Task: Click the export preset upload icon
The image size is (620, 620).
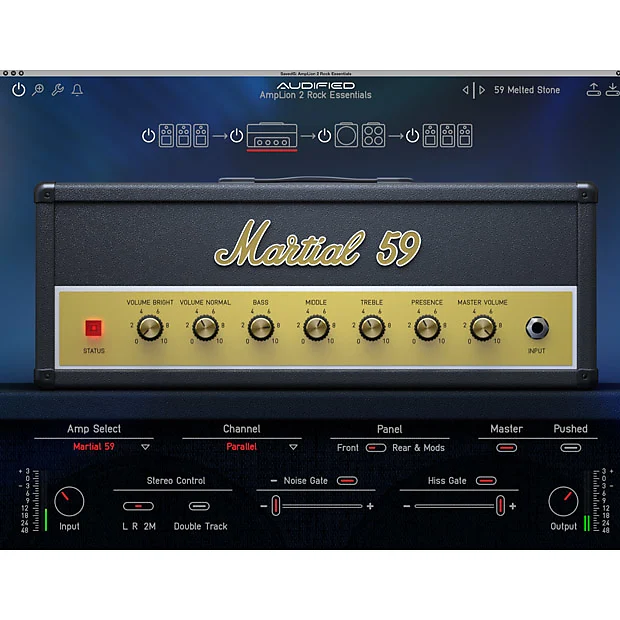Action: [x=592, y=90]
